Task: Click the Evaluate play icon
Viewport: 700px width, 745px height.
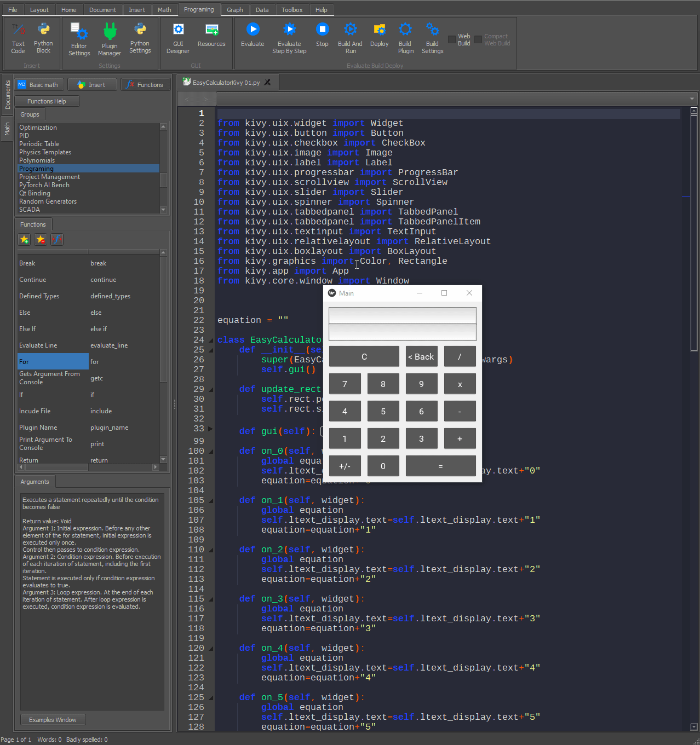Action: (253, 30)
